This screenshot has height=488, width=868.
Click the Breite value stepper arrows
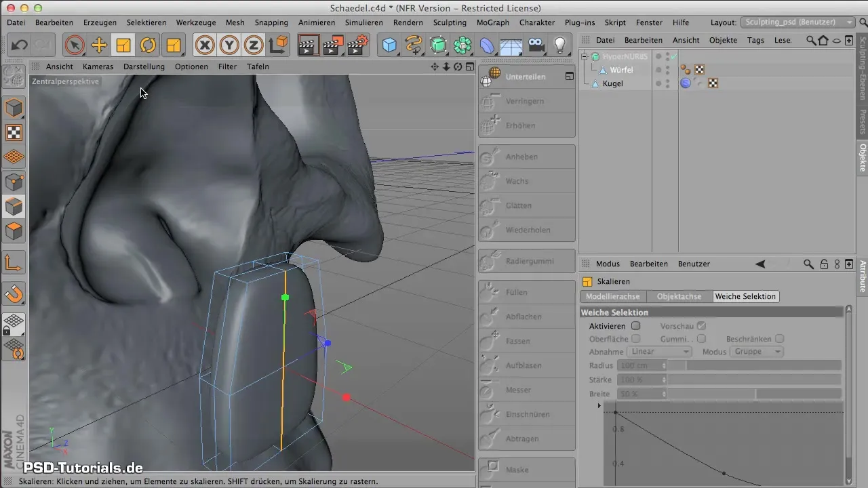(x=664, y=394)
